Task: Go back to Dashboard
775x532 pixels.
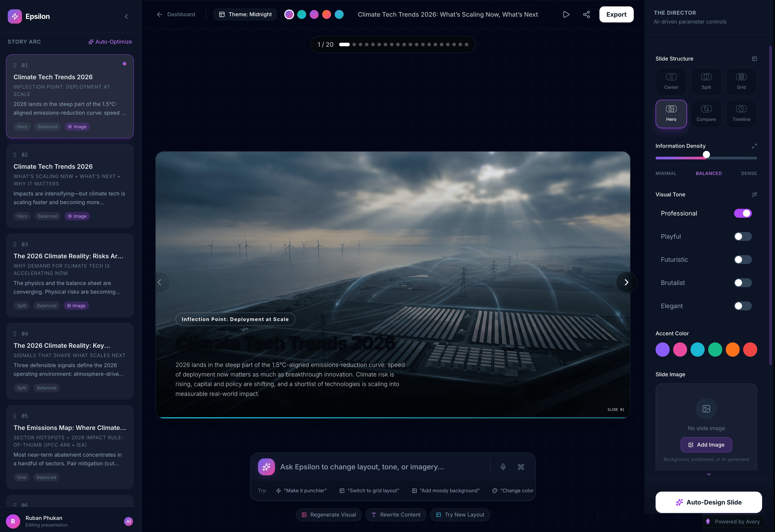Action: pos(176,14)
